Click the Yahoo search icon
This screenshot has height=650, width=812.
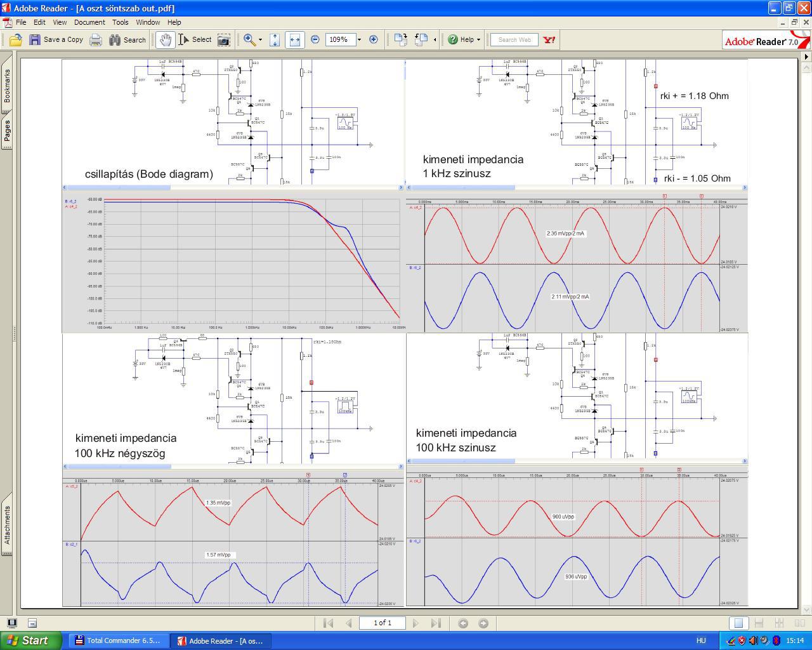click(x=549, y=39)
